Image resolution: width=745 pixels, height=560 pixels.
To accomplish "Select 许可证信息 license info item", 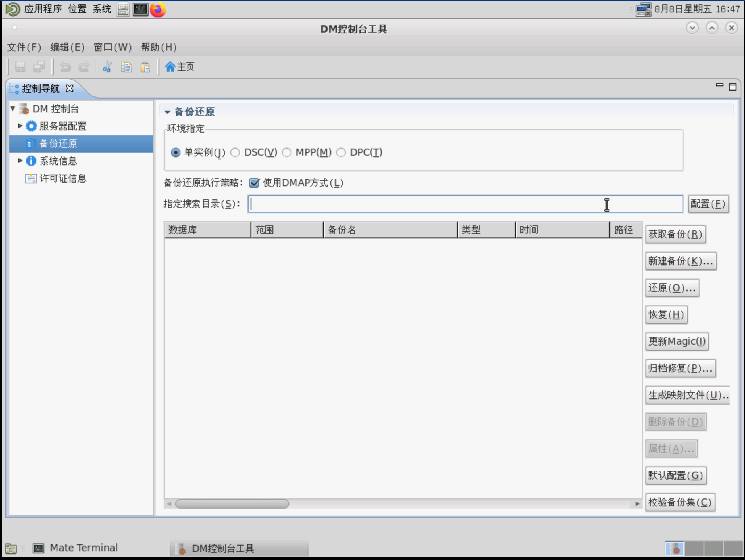I will coord(63,178).
